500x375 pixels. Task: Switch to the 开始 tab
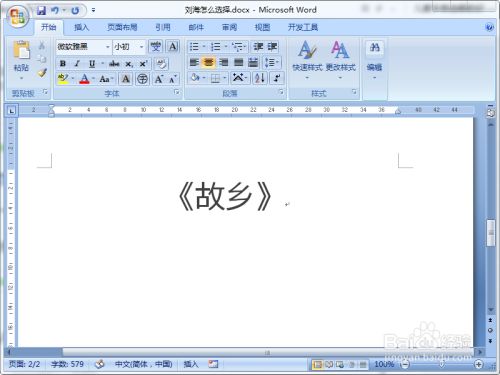49,27
